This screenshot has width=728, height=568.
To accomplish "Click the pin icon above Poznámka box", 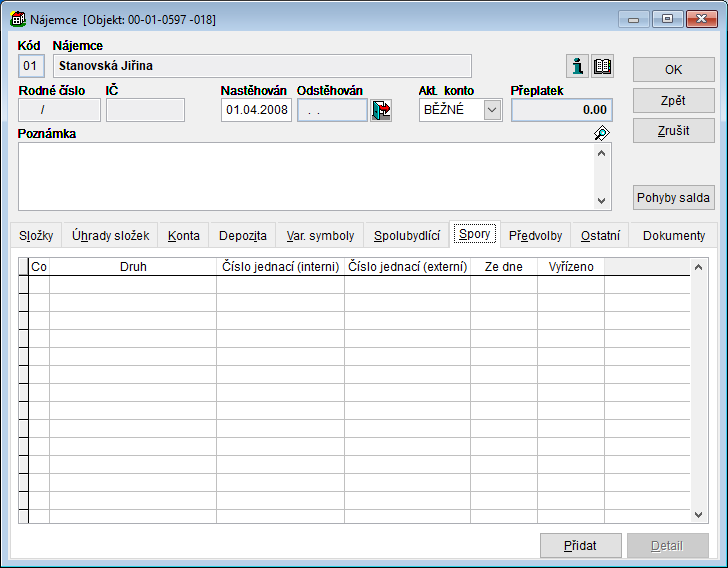I will click(x=601, y=133).
